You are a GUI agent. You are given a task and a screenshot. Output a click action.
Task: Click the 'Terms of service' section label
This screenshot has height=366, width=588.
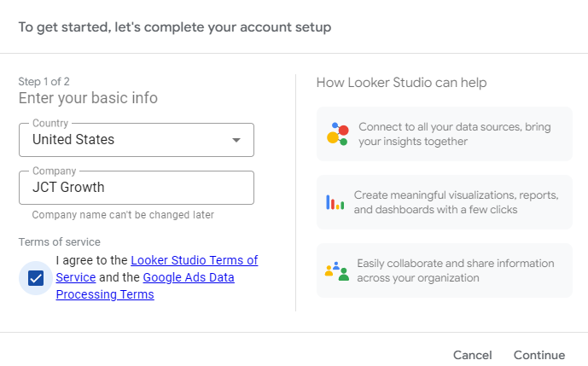(x=59, y=242)
